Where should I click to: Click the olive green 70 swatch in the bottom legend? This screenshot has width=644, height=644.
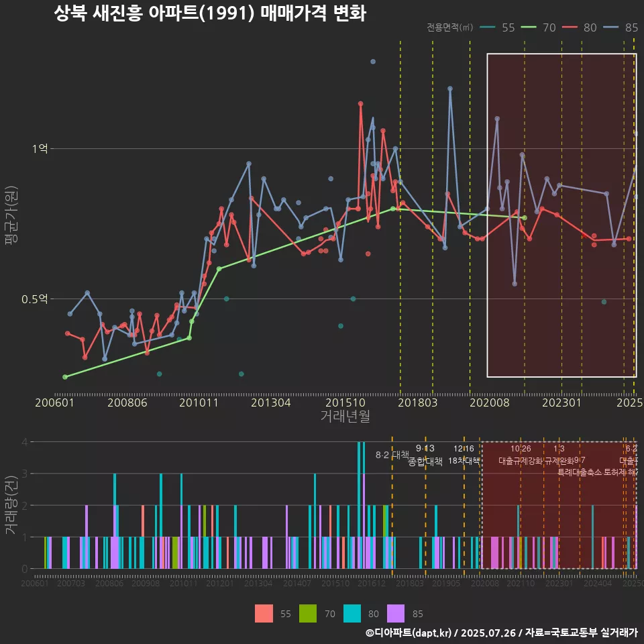click(308, 614)
